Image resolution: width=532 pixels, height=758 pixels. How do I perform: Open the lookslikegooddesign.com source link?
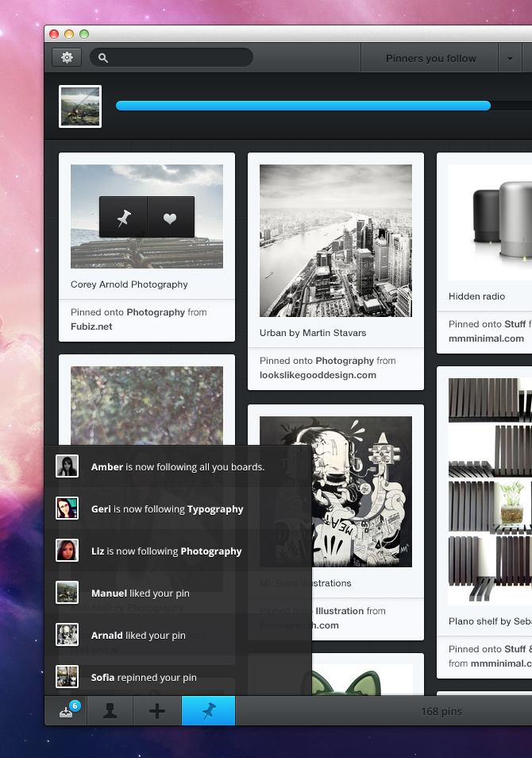click(318, 375)
